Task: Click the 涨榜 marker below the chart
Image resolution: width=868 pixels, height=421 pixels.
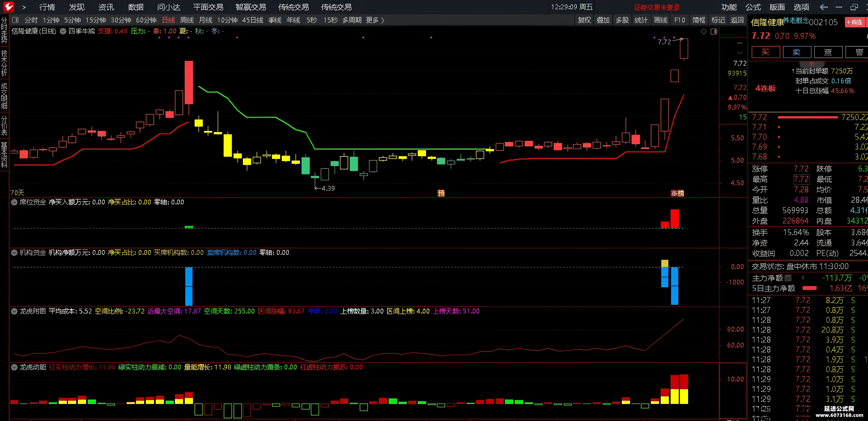Action: (677, 193)
